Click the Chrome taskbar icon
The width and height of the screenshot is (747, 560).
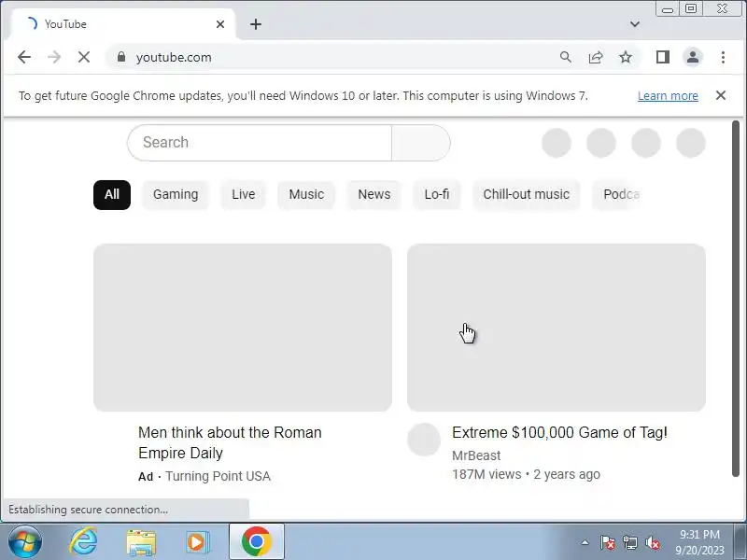point(256,542)
